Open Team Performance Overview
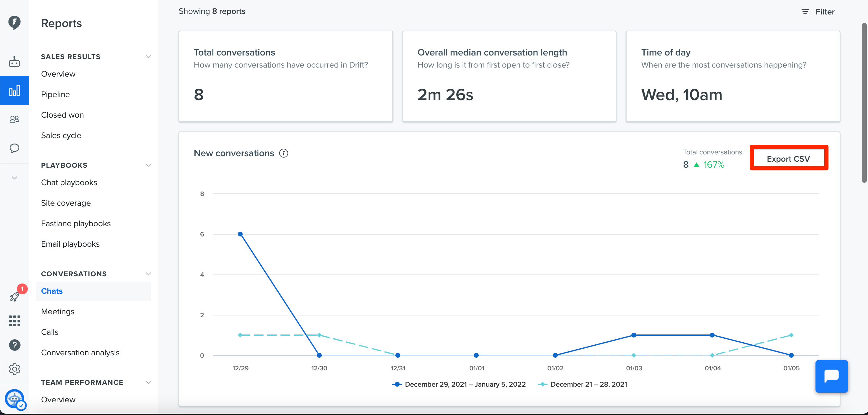The height and width of the screenshot is (415, 868). (x=58, y=400)
